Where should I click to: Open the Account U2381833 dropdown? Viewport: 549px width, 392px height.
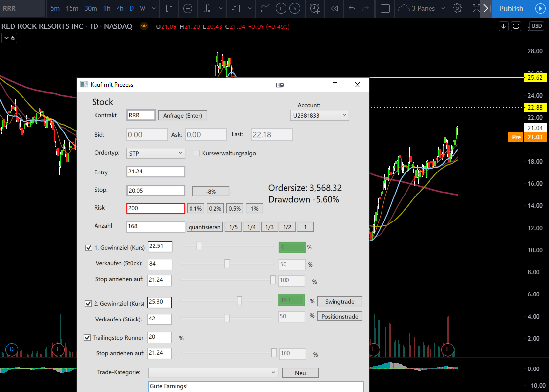(319, 115)
